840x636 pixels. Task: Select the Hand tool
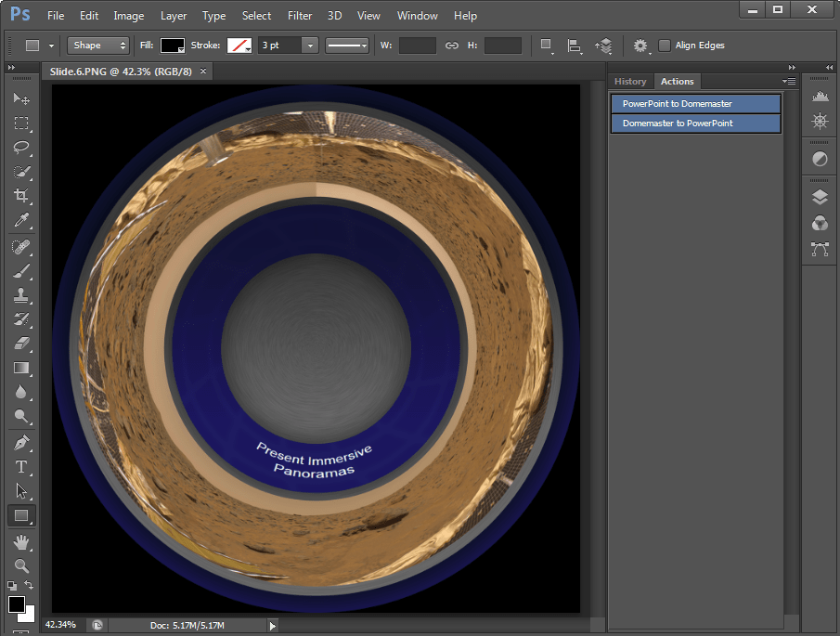pos(21,541)
